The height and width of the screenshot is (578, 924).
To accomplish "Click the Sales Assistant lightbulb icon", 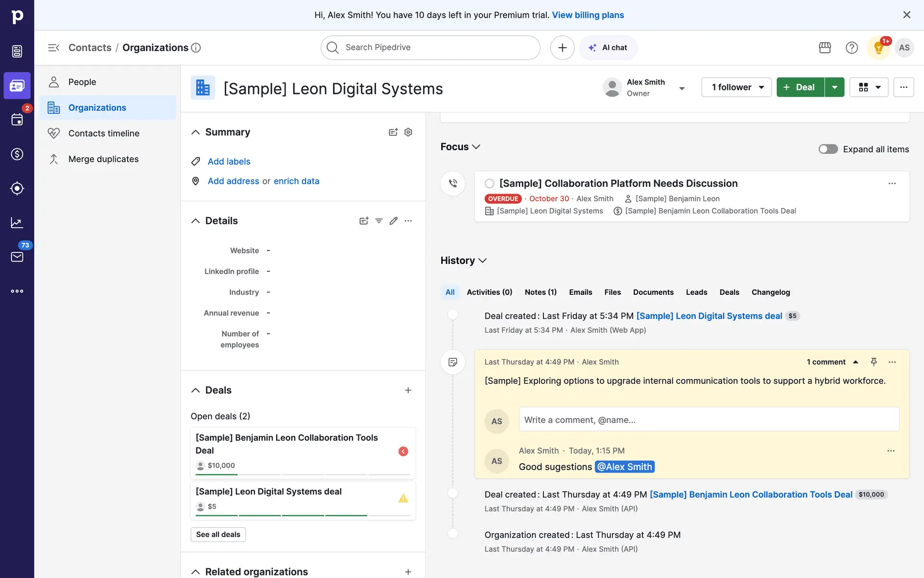I will (x=878, y=48).
